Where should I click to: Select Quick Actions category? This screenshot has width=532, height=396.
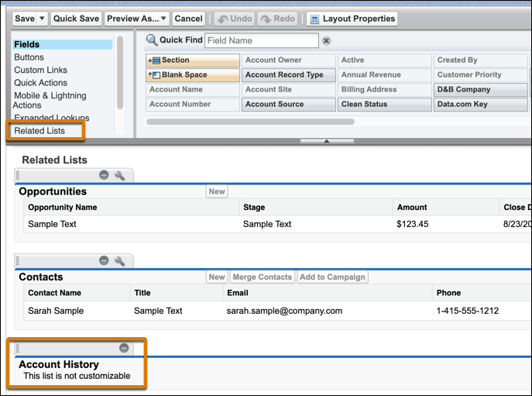(x=41, y=83)
